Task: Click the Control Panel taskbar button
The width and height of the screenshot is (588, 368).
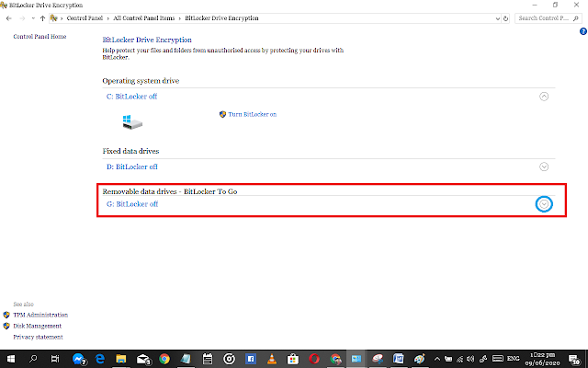Action: tap(356, 360)
